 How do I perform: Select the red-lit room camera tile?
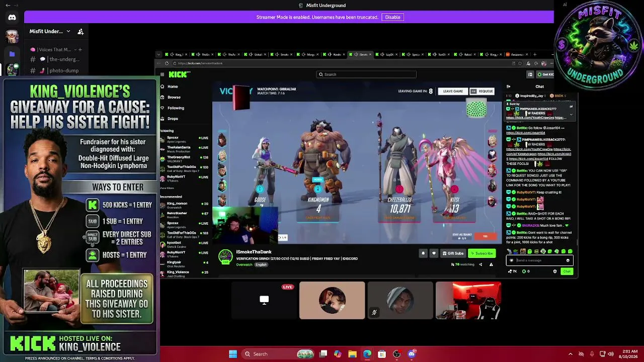coord(468,301)
